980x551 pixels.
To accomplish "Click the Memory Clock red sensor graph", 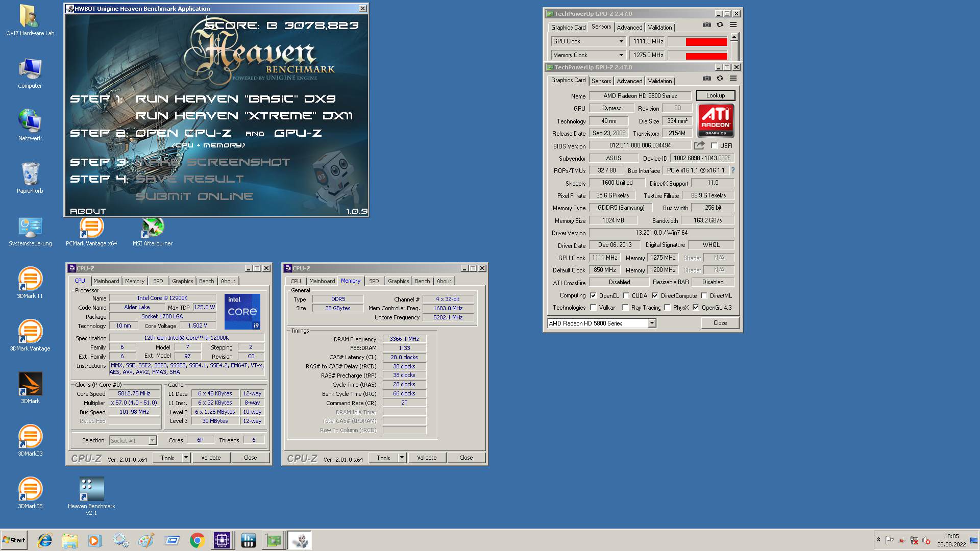I will coord(697,55).
